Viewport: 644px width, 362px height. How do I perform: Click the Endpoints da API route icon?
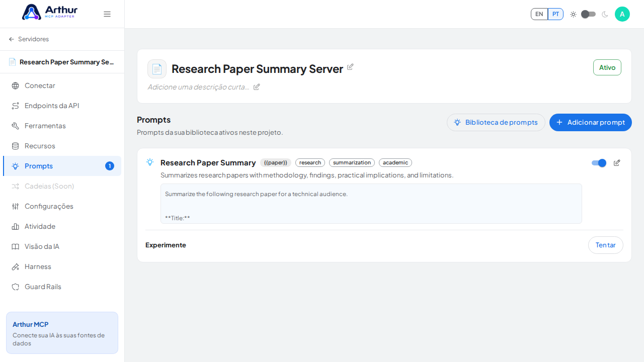[x=16, y=106]
